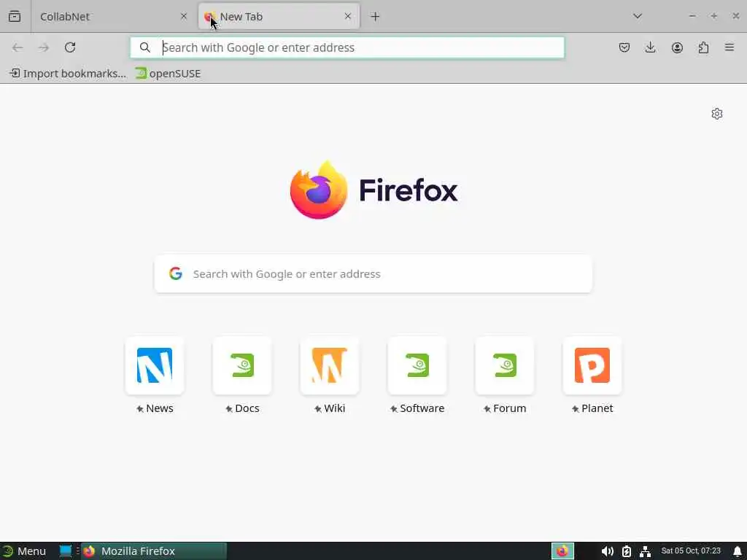Select the New Tab tab
This screenshot has height=560, width=747.
pos(279,16)
